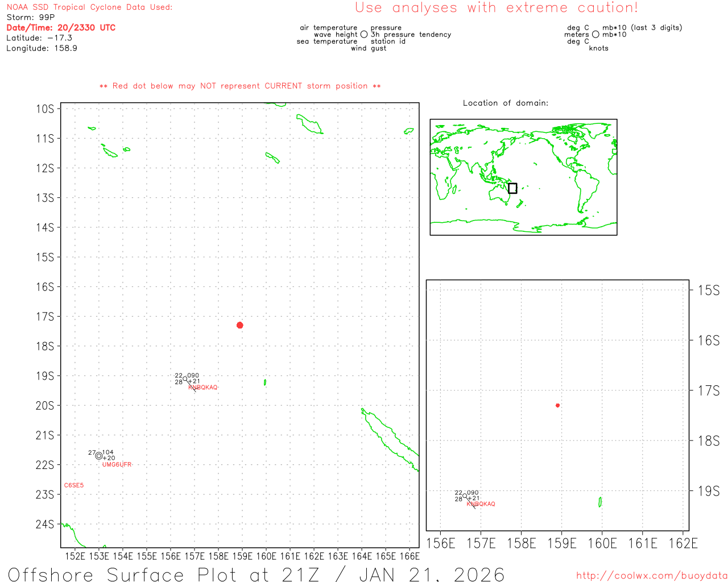Click the units legend circle labeled meters
Screen dimensions: 728x582
(x=595, y=34)
